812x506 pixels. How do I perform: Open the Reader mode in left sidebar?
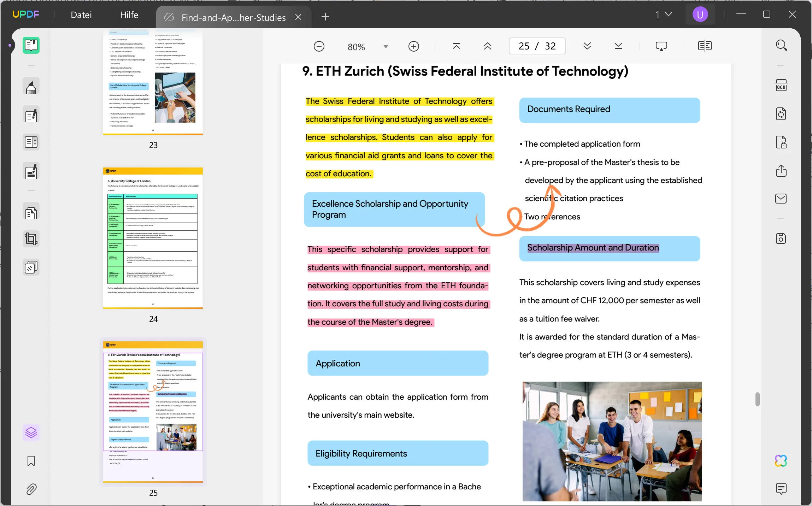[x=31, y=45]
